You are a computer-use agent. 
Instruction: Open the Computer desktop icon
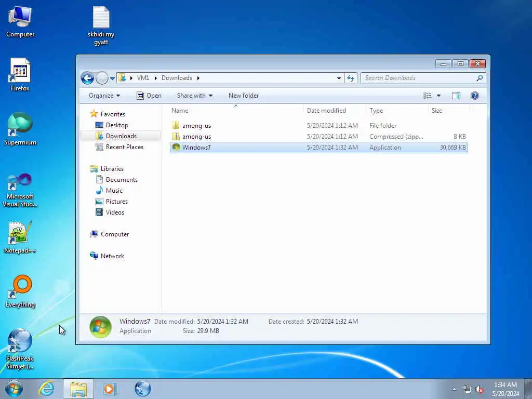pos(20,22)
